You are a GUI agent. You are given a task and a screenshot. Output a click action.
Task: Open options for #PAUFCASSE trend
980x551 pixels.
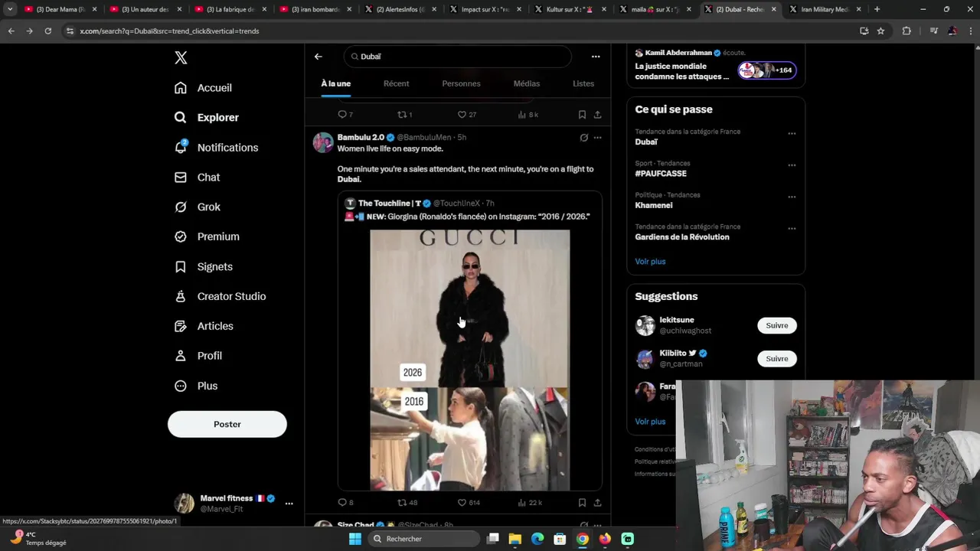792,165
